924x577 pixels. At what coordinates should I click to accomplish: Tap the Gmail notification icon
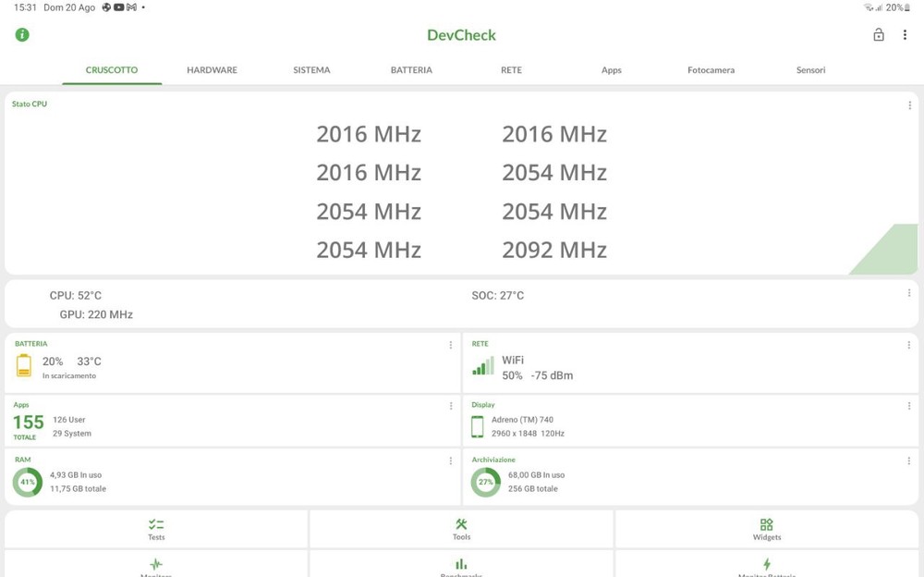131,7
